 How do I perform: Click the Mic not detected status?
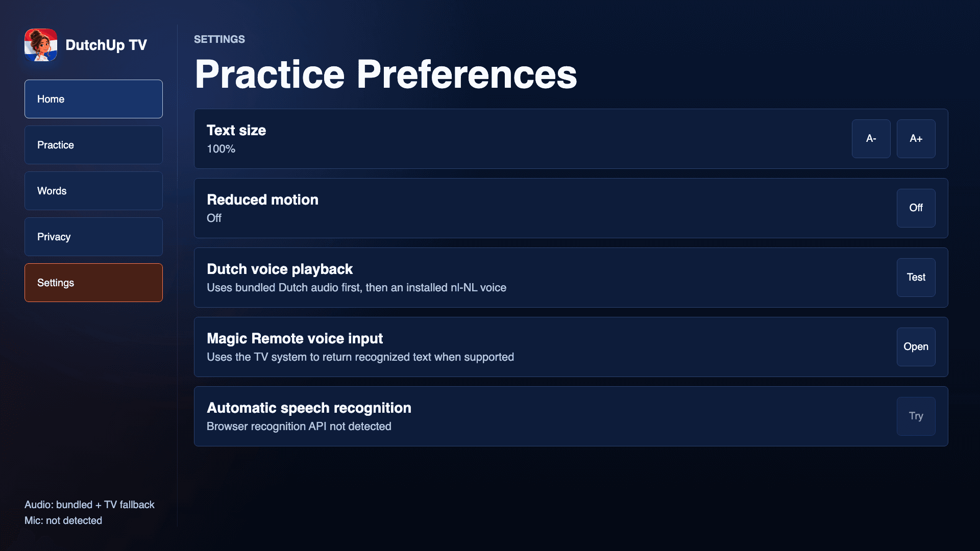pyautogui.click(x=63, y=520)
